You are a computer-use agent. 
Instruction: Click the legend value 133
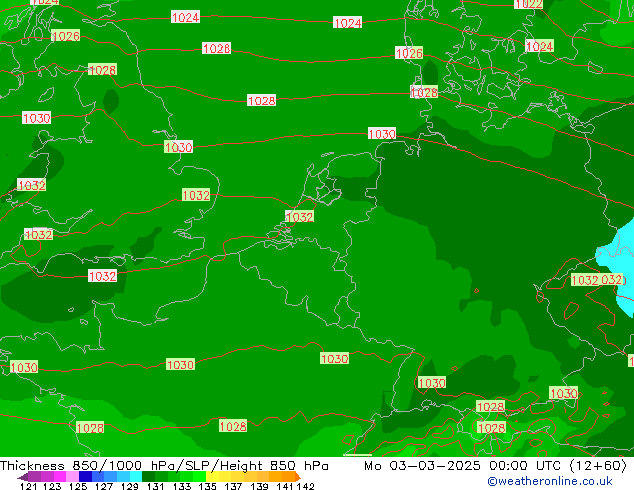[x=182, y=486]
